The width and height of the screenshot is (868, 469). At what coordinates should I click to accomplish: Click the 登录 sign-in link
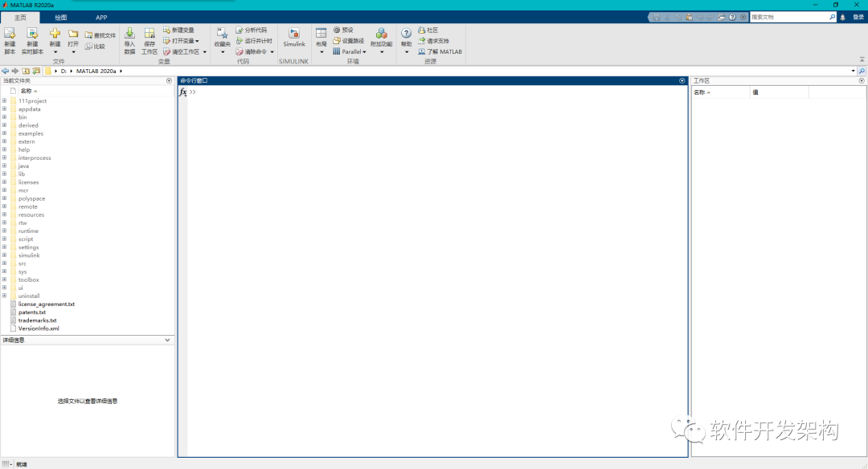[x=858, y=17]
